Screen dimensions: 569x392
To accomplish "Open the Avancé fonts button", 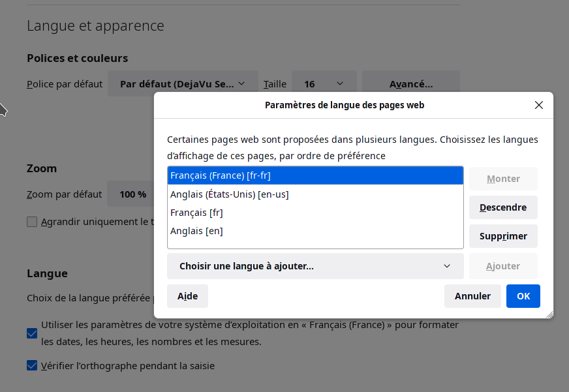I will (x=411, y=84).
